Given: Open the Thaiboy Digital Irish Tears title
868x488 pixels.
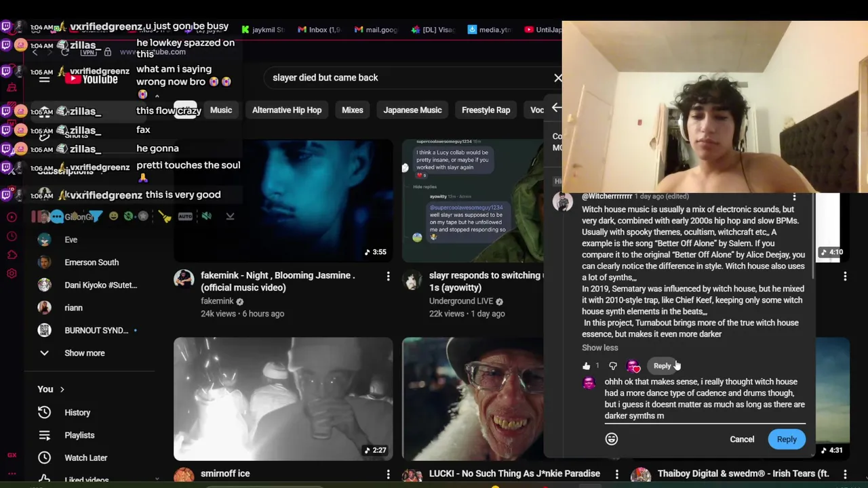Looking at the screenshot, I should (x=743, y=474).
